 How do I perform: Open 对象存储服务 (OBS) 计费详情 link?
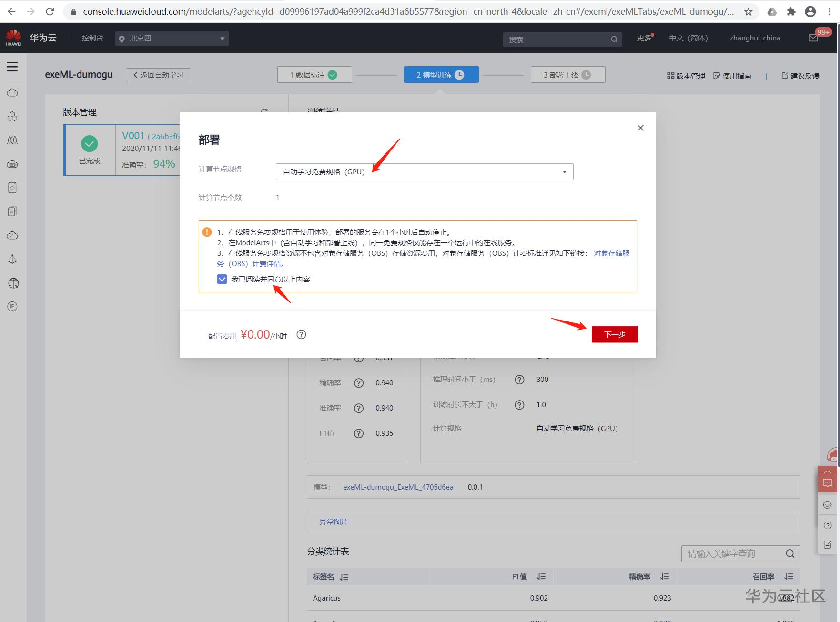pyautogui.click(x=424, y=258)
